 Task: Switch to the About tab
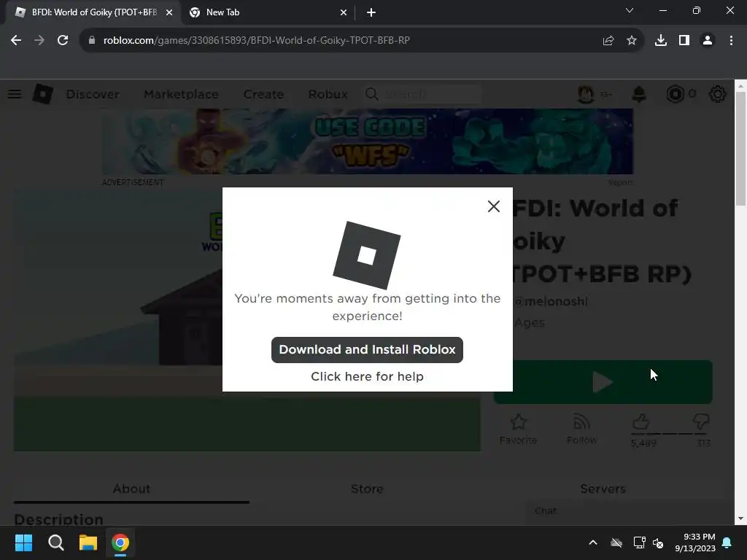click(131, 489)
